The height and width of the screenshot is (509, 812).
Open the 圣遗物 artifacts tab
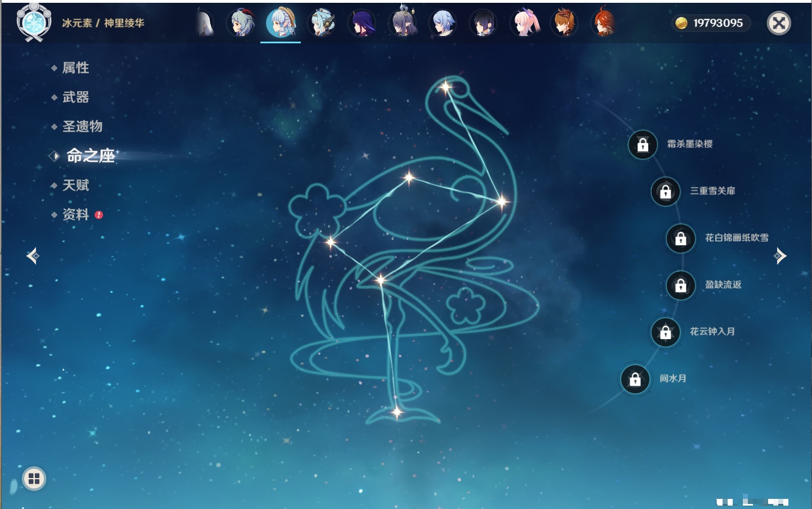pos(82,127)
